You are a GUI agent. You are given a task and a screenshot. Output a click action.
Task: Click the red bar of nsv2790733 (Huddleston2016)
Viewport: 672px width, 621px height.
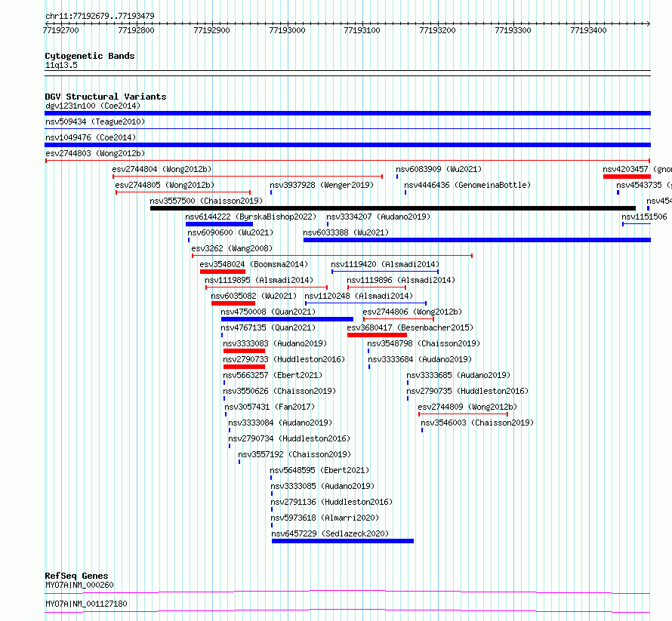coord(244,367)
